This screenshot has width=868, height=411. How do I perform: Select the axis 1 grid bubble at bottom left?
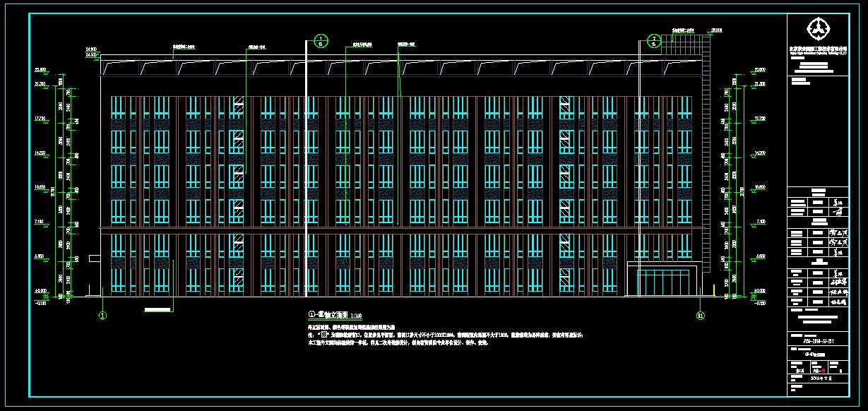102,315
